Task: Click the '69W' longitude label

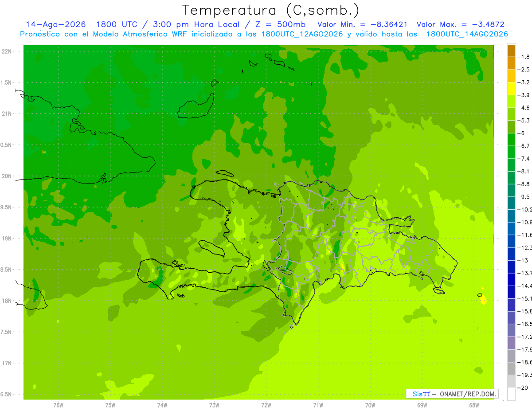Action: pos(422,405)
